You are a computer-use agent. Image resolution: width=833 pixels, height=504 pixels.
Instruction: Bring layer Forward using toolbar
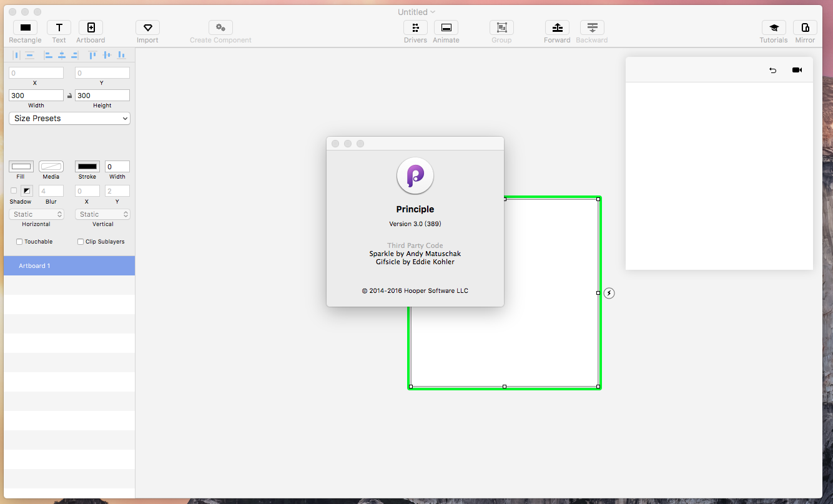557,27
